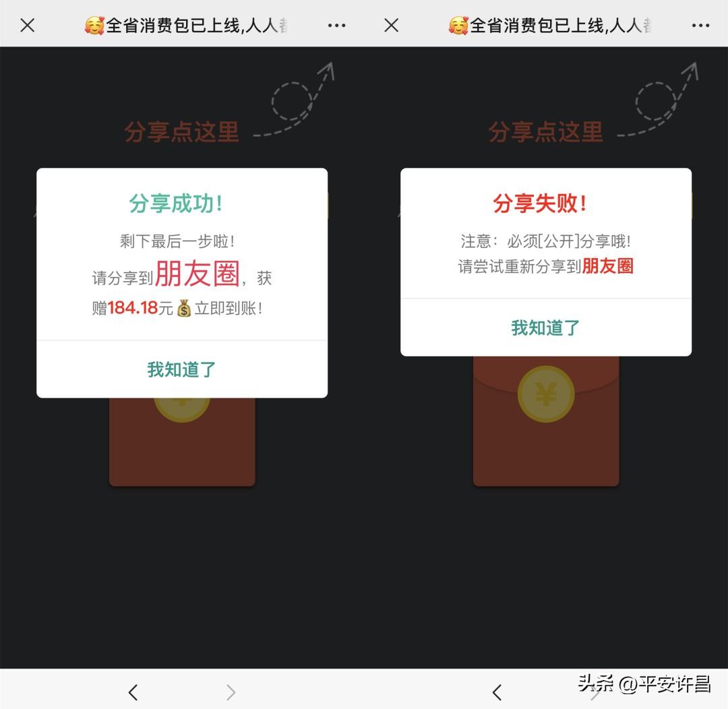The height and width of the screenshot is (709, 728).
Task: Tap the money bag emoji in dialog
Action: point(184,309)
